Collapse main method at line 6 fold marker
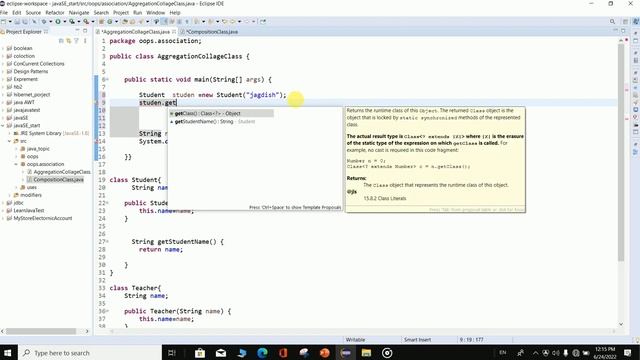 (x=107, y=80)
